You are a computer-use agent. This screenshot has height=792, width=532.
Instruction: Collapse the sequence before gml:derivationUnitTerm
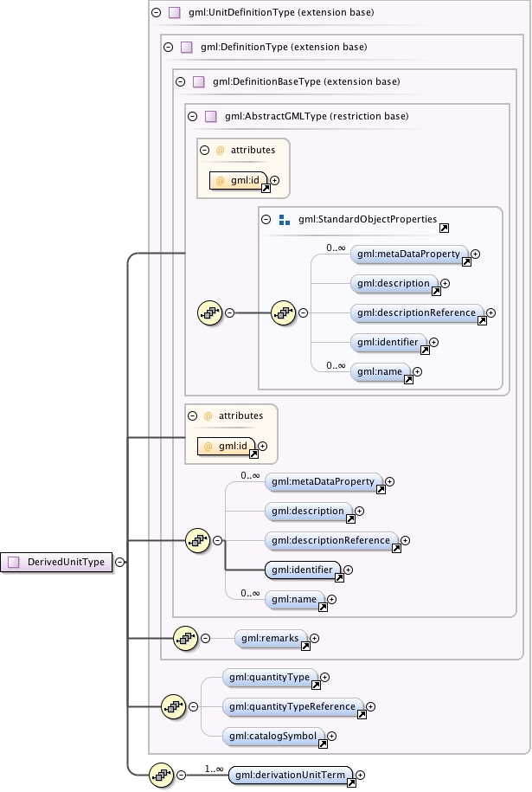coord(181,775)
